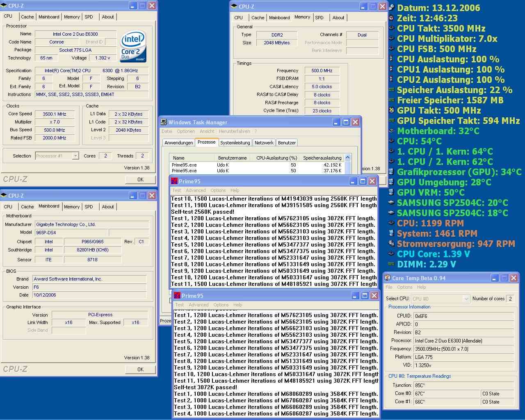
Task: Open the SPD tab in the Memory window
Action: (x=319, y=18)
